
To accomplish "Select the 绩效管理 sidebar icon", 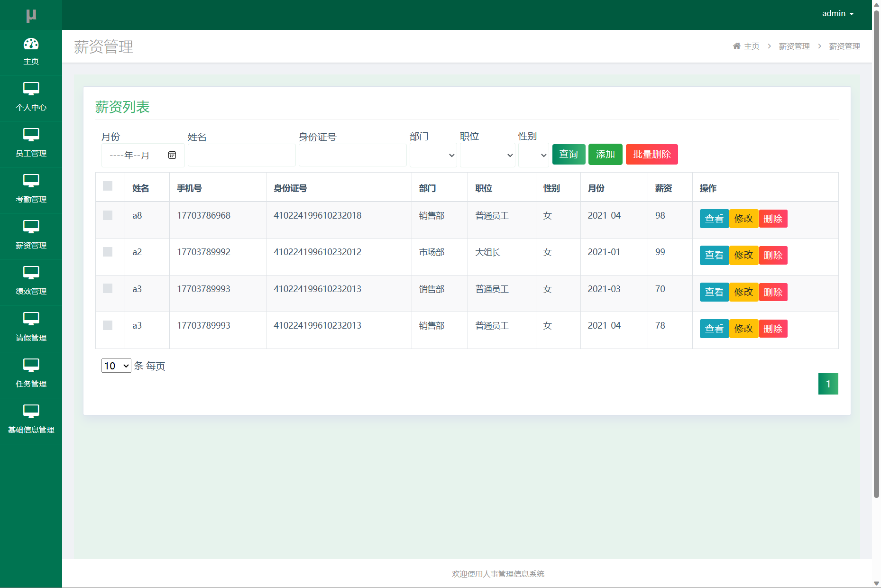I will point(31,273).
